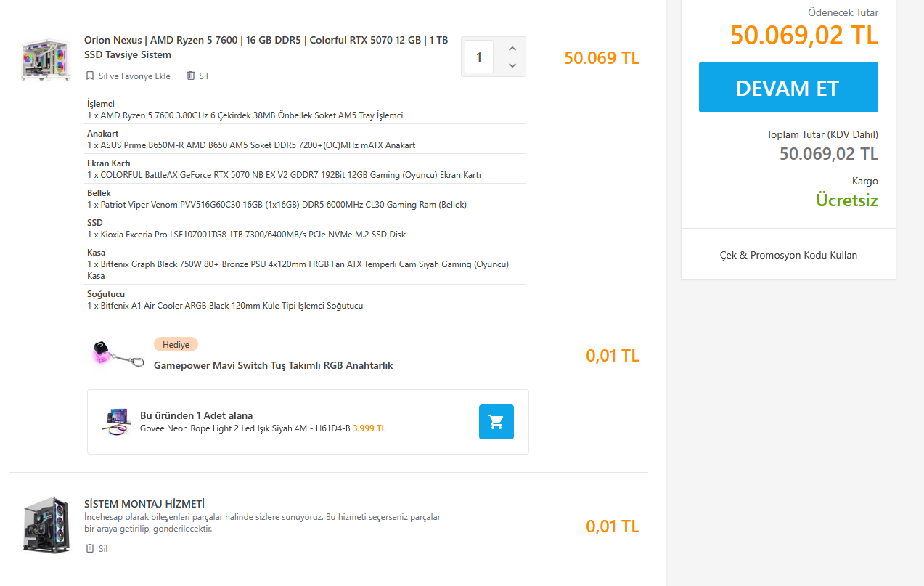Click the orange Ödenecek Tutar 50.069,02 TL amount
This screenshot has width=924, height=586.
[x=804, y=35]
